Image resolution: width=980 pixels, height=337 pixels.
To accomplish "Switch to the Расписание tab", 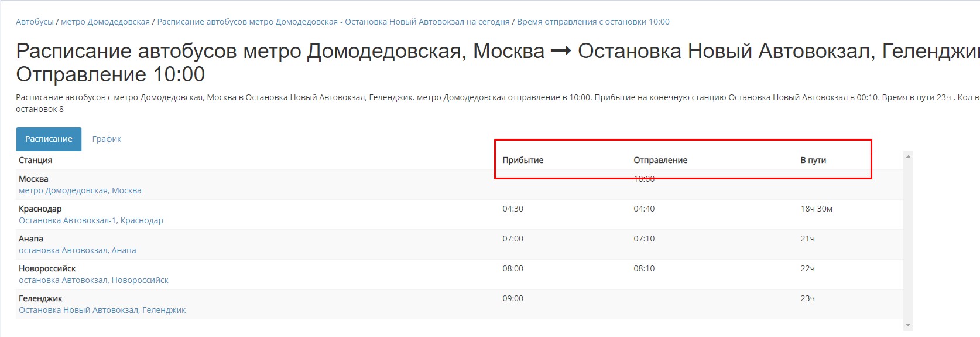I will (49, 139).
